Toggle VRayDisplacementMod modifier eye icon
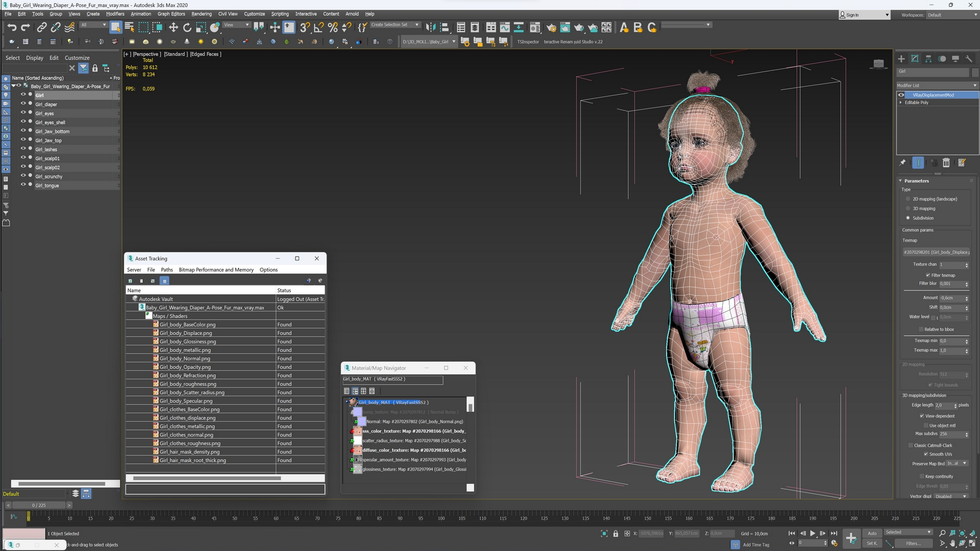980x551 pixels. (901, 95)
